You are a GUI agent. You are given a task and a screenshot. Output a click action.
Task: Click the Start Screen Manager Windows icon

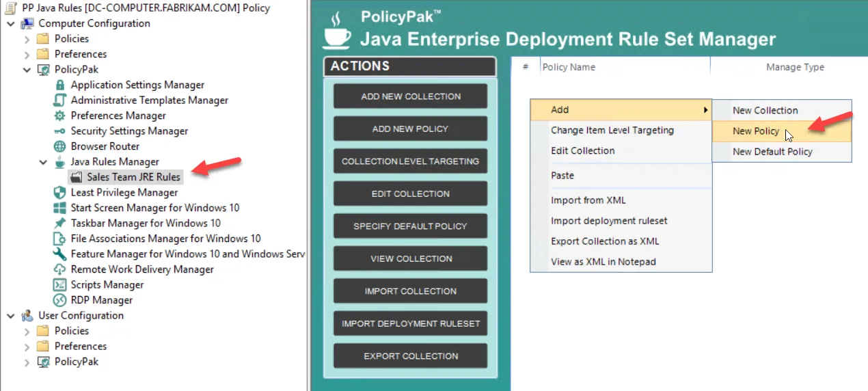coord(59,208)
